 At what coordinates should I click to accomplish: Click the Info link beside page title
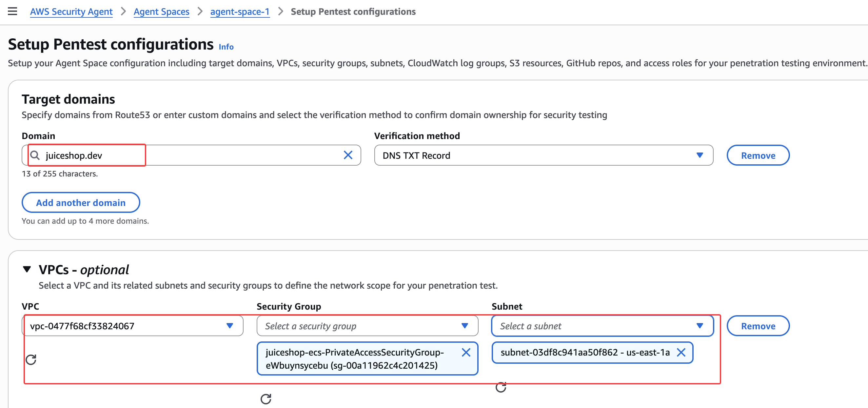click(x=226, y=47)
